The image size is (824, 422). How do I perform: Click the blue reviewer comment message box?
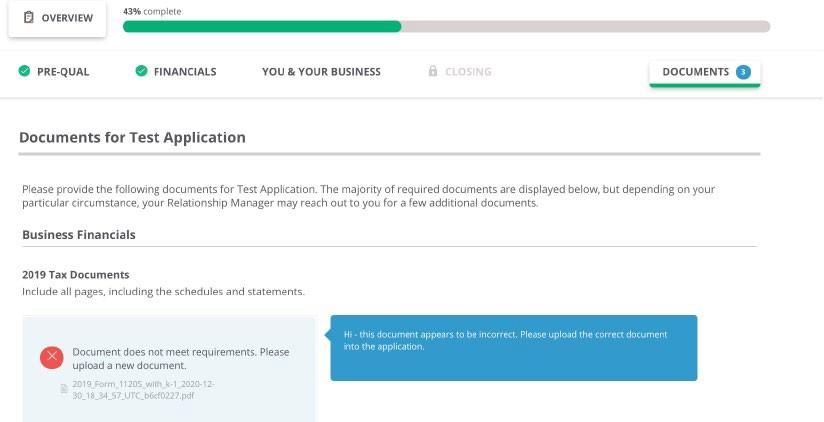513,348
